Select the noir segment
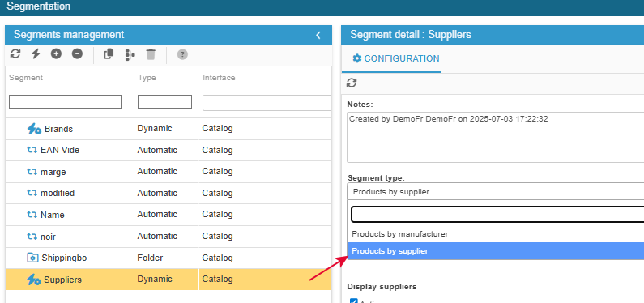Screen dimensions: 644x303 point(168,237)
